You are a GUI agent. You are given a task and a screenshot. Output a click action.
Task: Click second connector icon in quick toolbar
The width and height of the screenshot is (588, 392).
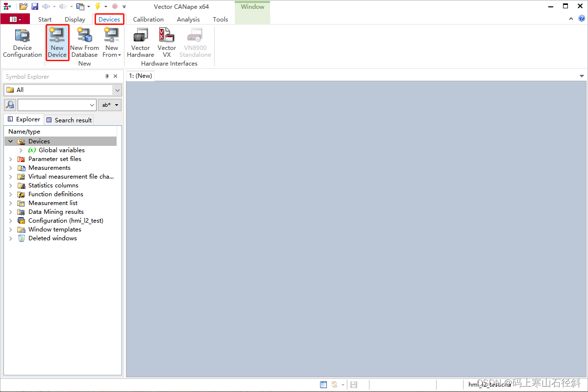63,6
